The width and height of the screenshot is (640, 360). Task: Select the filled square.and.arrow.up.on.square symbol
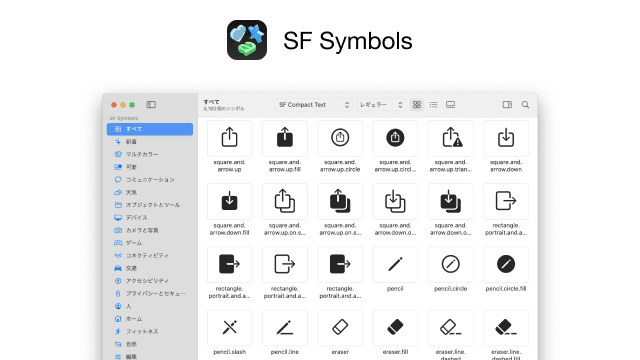pos(340,201)
